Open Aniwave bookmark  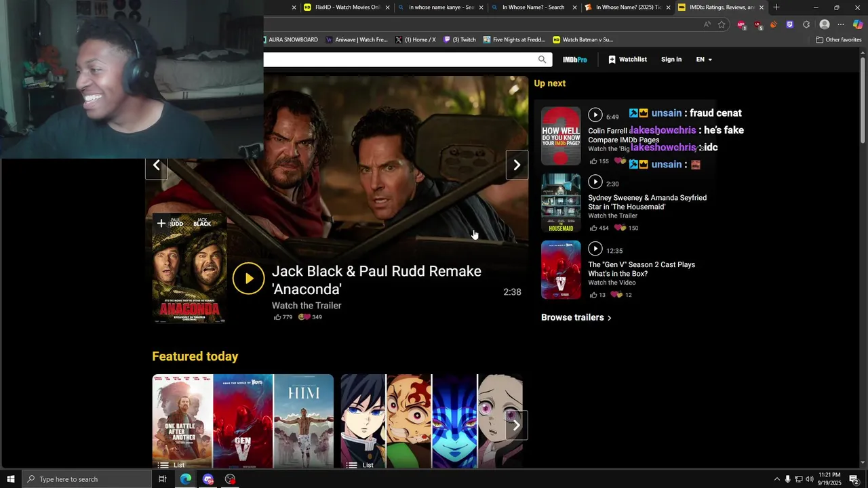[357, 39]
